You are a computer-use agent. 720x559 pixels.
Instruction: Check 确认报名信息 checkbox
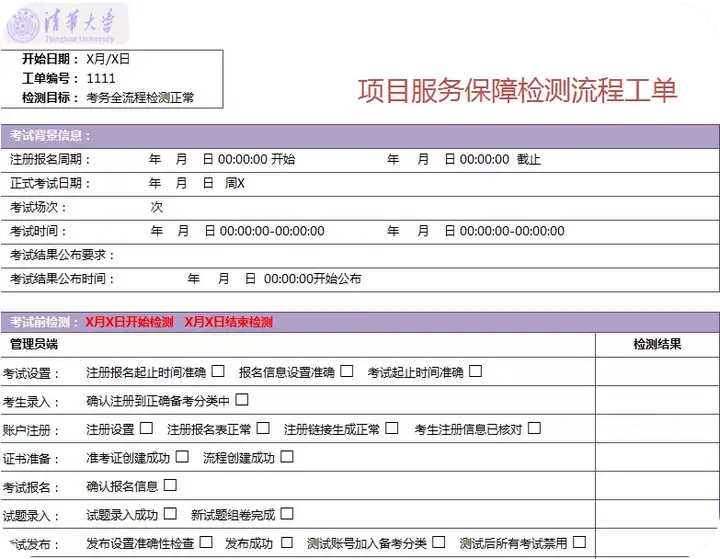tap(170, 485)
